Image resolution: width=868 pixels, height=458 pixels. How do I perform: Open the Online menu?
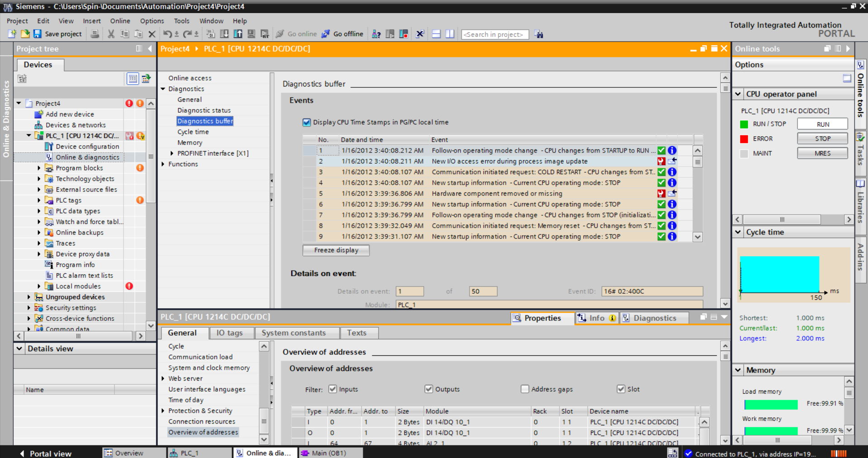[120, 21]
